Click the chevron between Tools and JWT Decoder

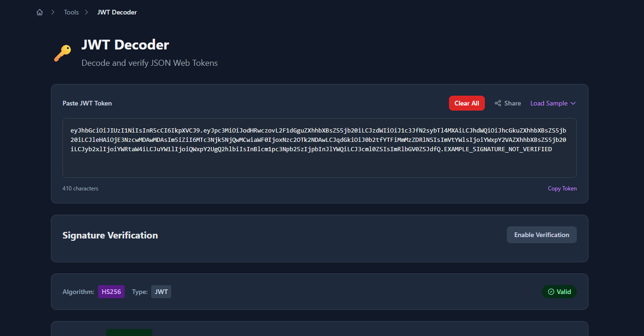click(86, 12)
